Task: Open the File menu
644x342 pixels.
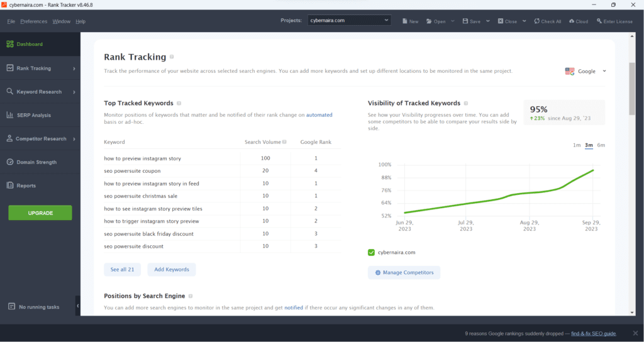Action: [11, 21]
